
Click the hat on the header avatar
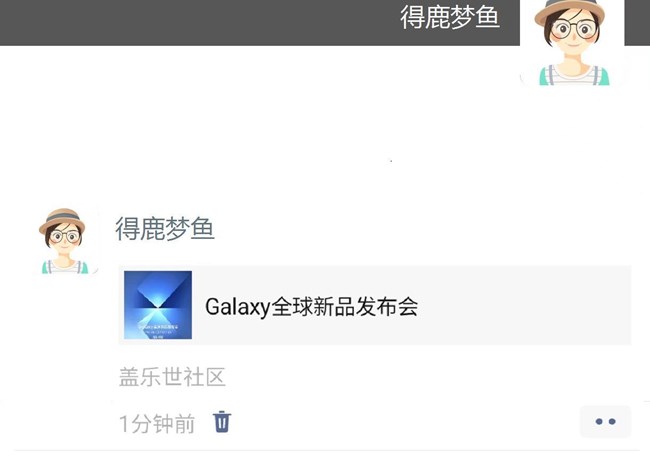[x=570, y=10]
